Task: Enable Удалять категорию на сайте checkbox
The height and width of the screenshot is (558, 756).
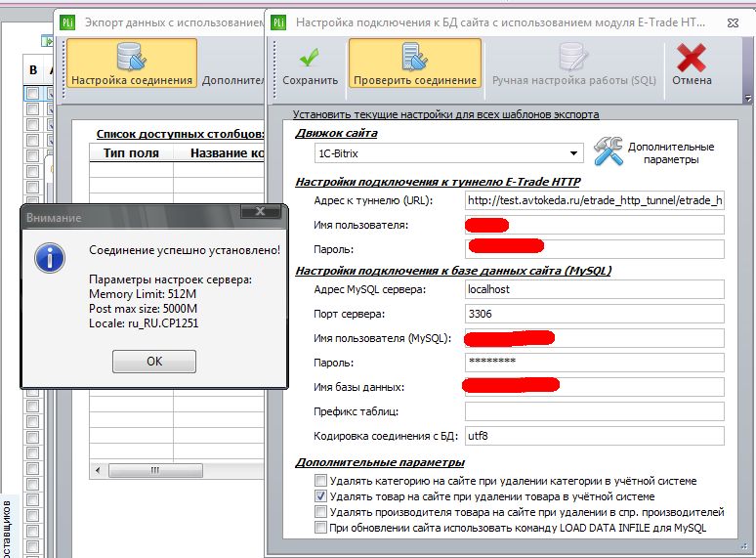Action: click(x=320, y=481)
